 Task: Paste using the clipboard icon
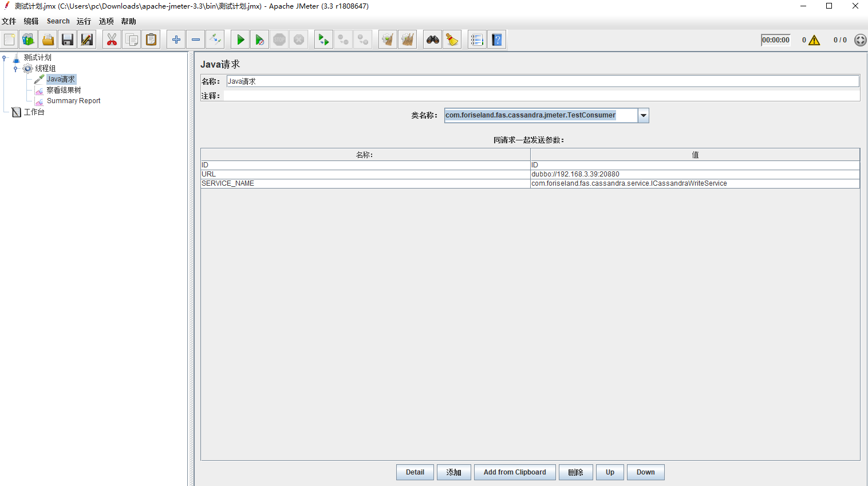pos(151,40)
